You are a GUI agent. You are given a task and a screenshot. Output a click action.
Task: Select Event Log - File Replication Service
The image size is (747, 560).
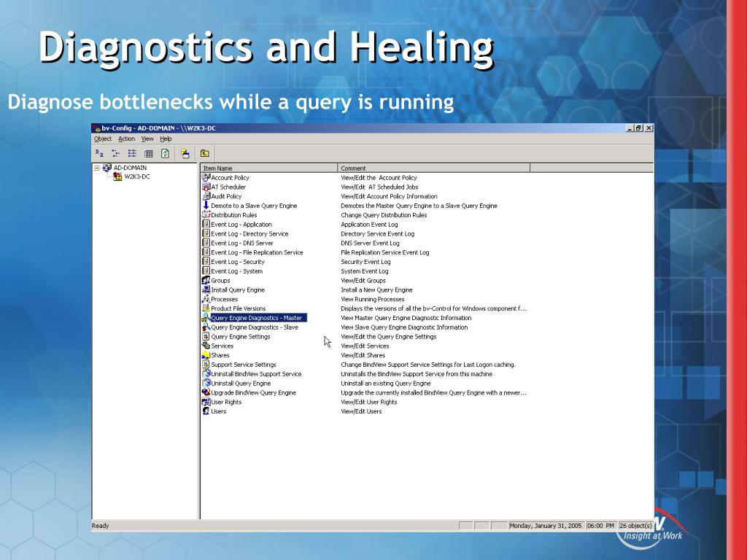point(257,252)
